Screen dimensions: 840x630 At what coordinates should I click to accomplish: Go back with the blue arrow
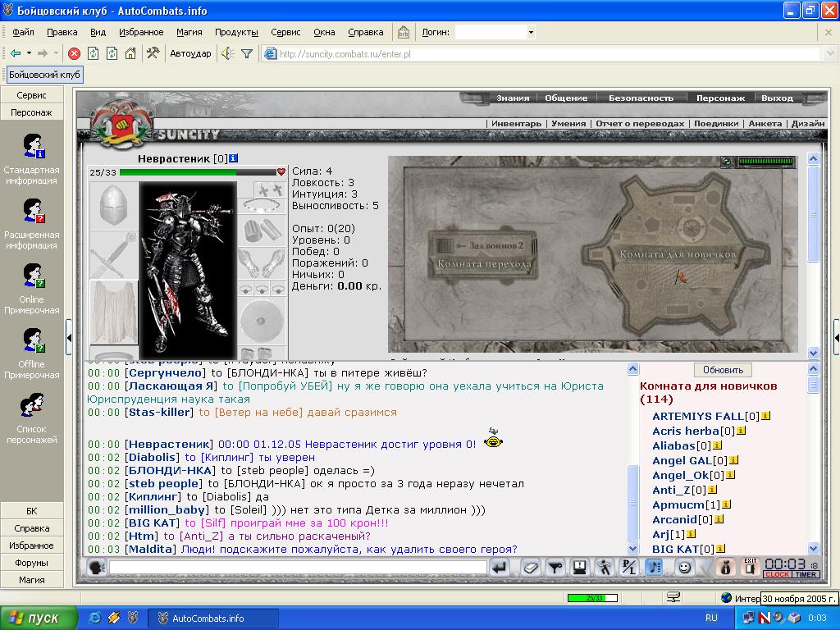point(16,53)
